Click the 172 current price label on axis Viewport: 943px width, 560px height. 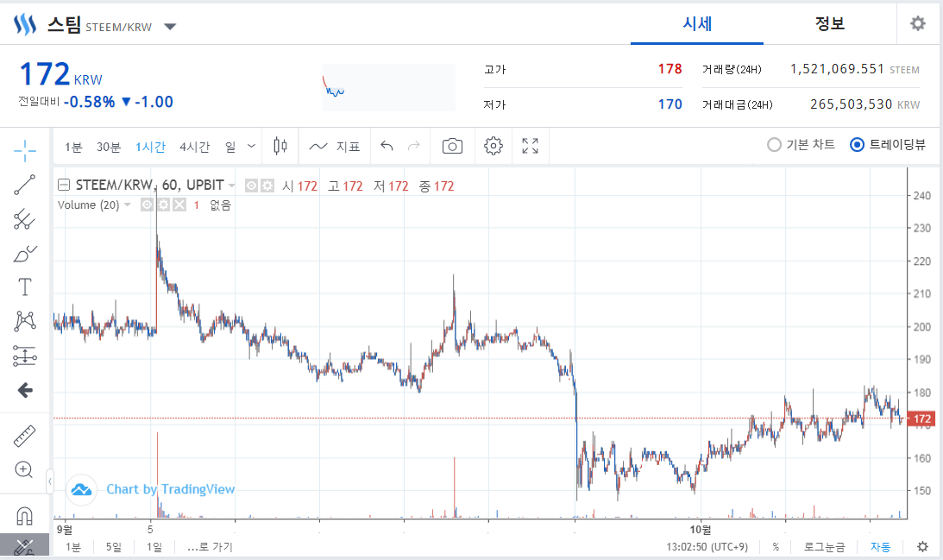click(x=921, y=418)
